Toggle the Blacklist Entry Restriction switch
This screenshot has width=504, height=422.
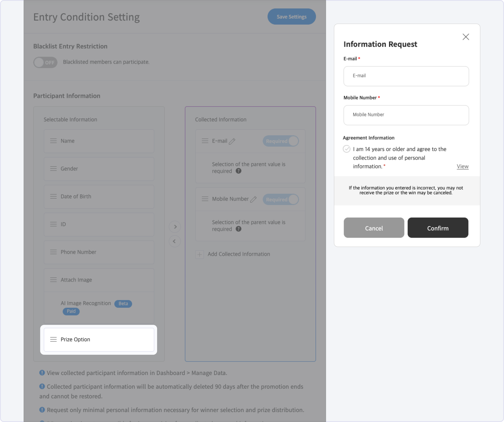[x=45, y=62]
